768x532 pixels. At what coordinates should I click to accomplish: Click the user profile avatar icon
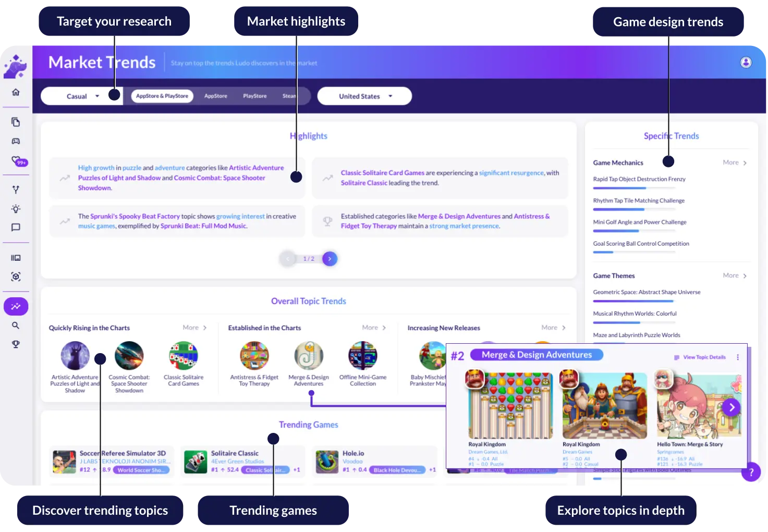(x=746, y=63)
